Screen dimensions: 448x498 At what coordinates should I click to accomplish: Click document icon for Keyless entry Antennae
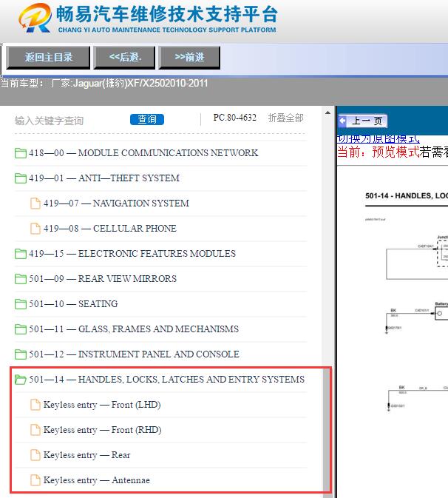(35, 480)
